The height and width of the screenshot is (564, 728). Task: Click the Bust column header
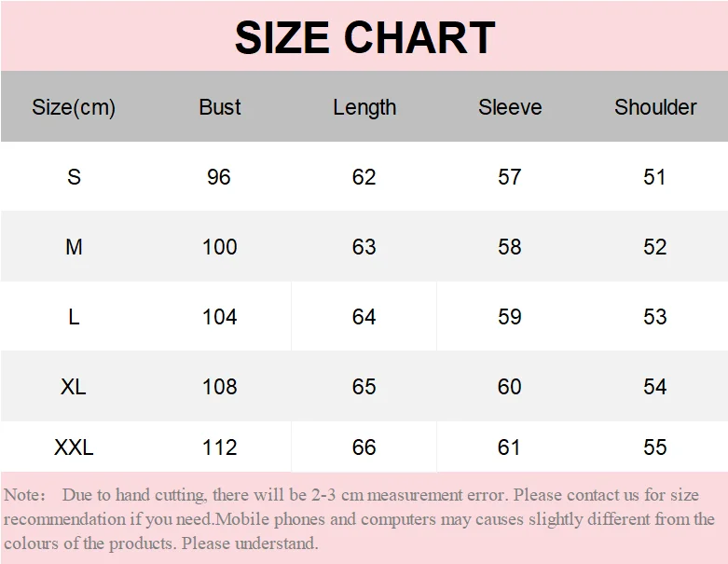220,107
